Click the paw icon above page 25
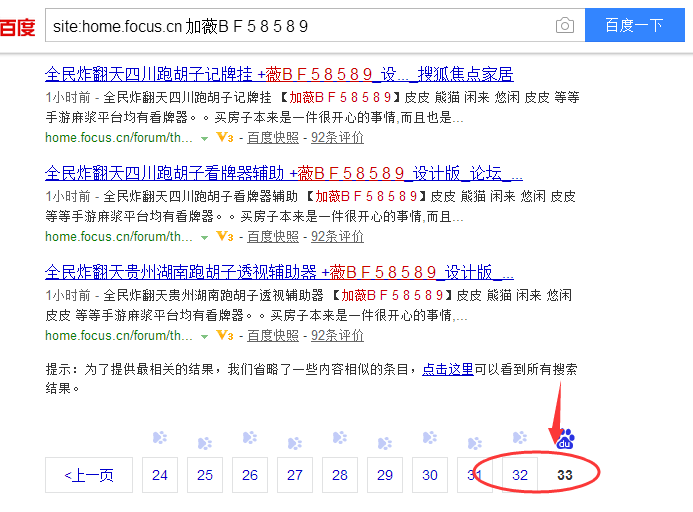The image size is (693, 512). tap(205, 443)
